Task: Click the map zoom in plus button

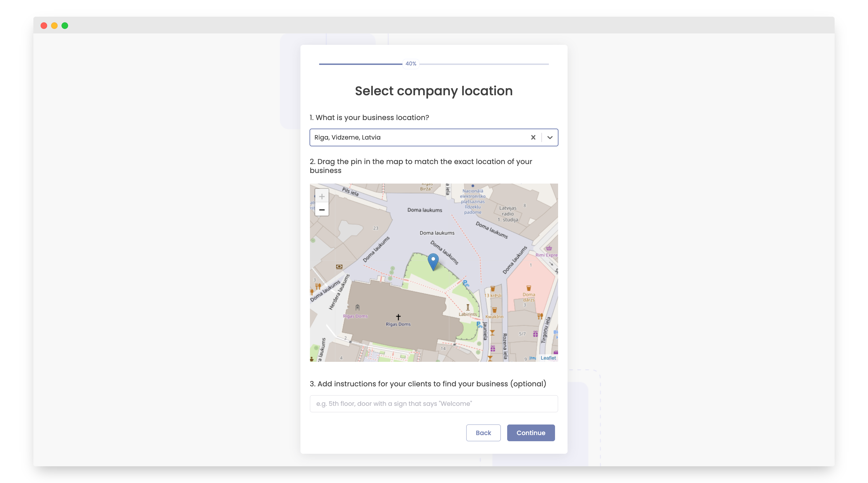Action: coord(321,196)
